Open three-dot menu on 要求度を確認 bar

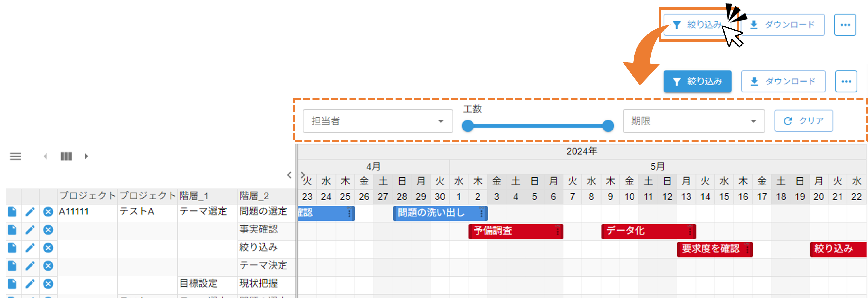coord(747,250)
